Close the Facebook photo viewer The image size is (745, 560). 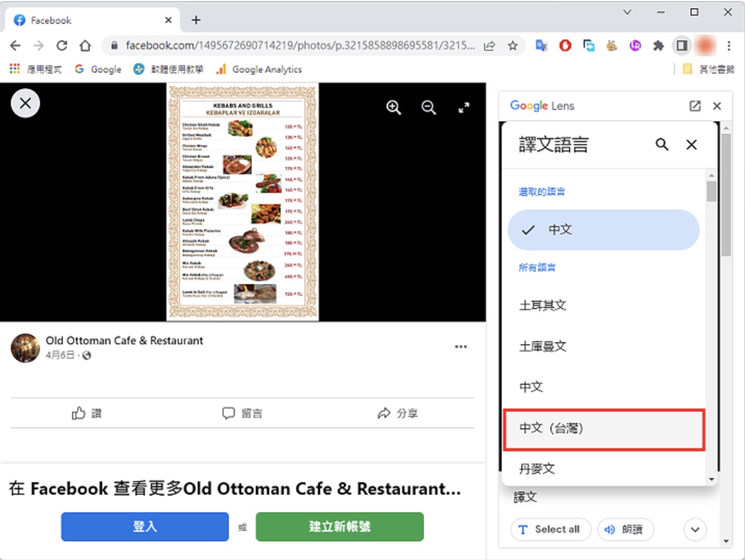tap(25, 103)
